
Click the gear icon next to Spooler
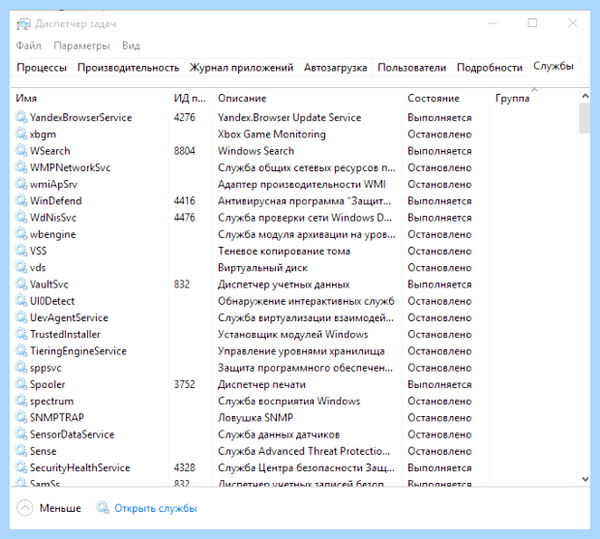(21, 384)
